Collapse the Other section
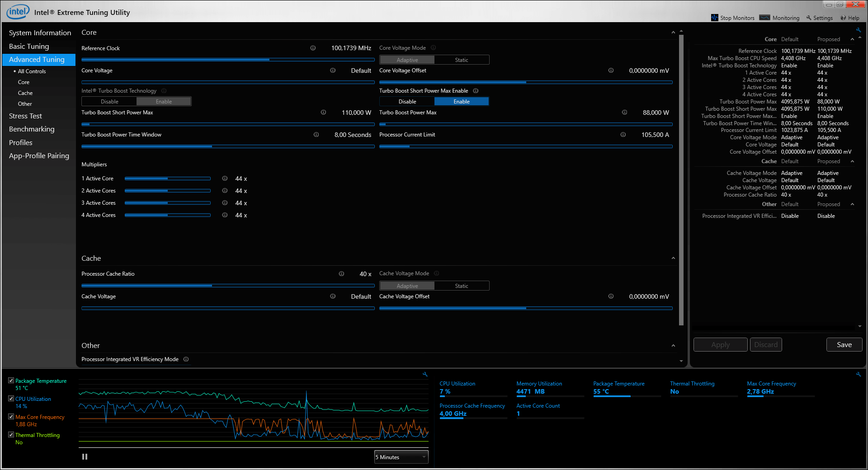The width and height of the screenshot is (868, 470). coord(673,346)
